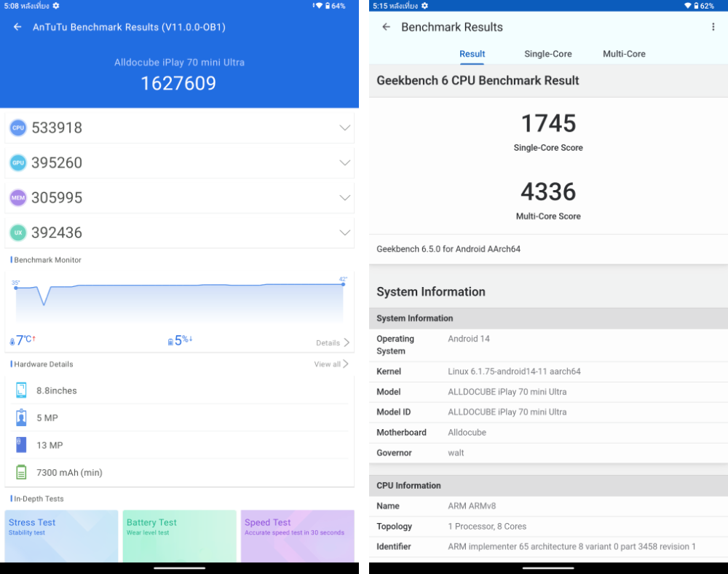
Task: Open the Battery Test wear level card
Action: pyautogui.click(x=179, y=535)
